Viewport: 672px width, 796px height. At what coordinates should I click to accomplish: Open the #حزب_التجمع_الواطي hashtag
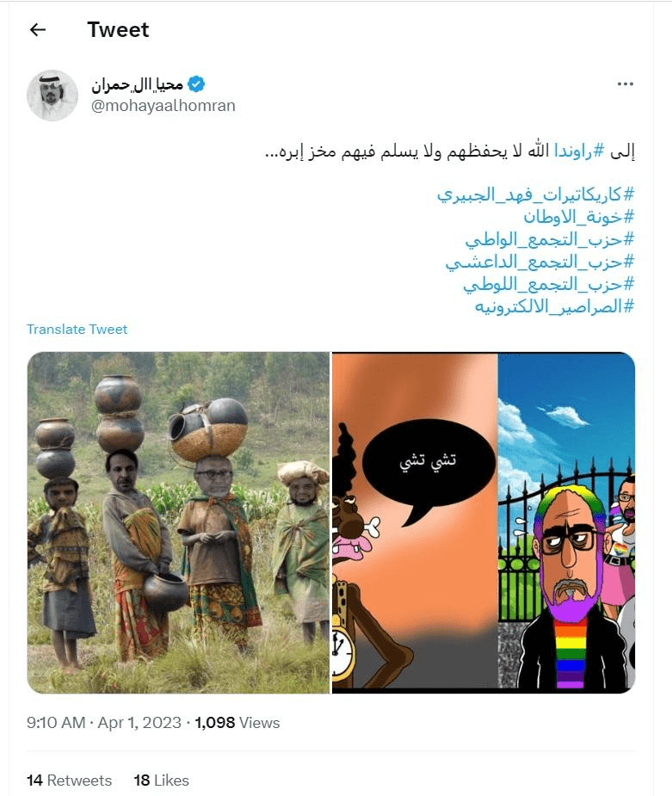550,239
